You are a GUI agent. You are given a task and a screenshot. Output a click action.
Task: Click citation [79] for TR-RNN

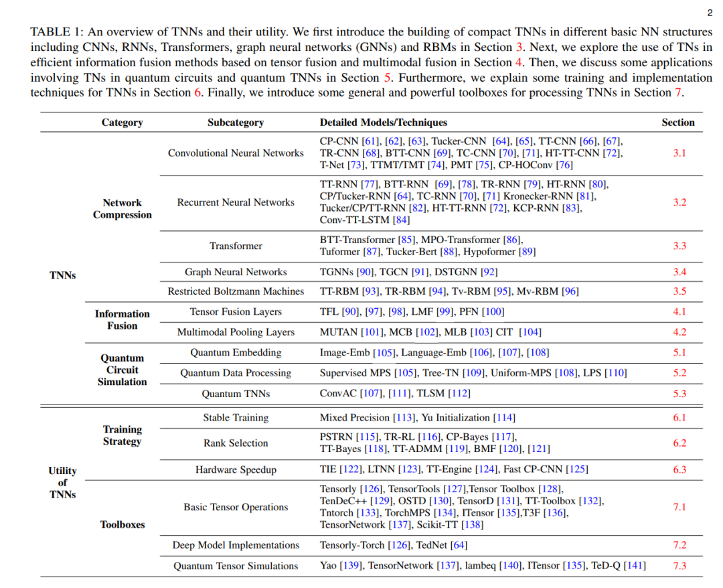click(x=532, y=184)
